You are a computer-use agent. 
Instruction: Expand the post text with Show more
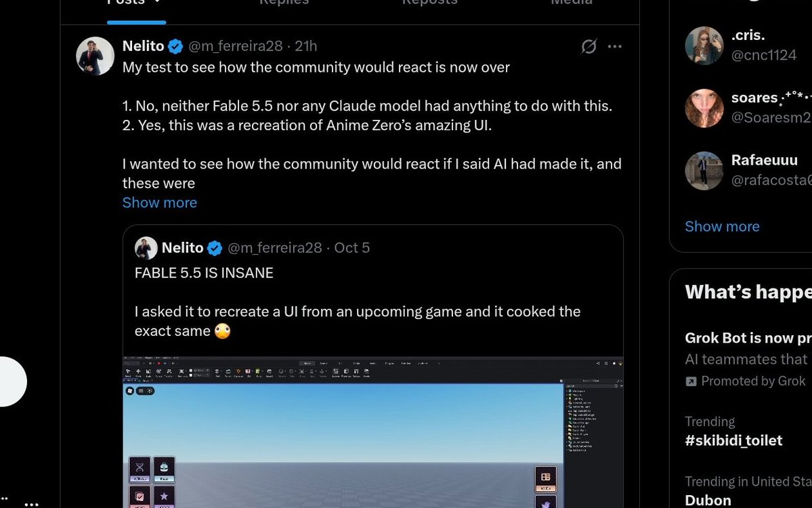160,203
